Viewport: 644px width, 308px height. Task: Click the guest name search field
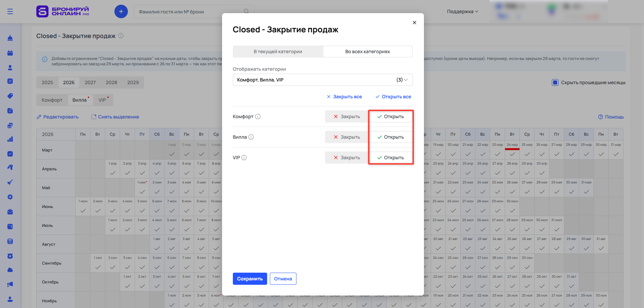click(188, 12)
